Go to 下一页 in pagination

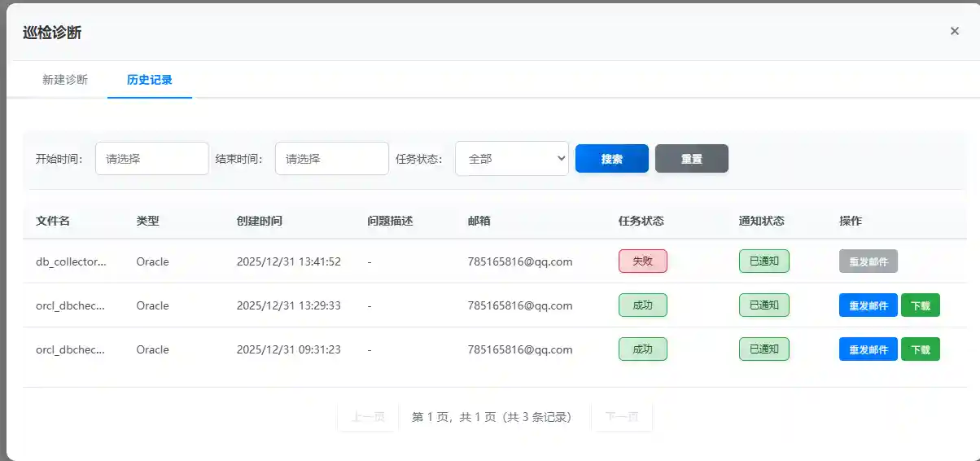coord(622,417)
